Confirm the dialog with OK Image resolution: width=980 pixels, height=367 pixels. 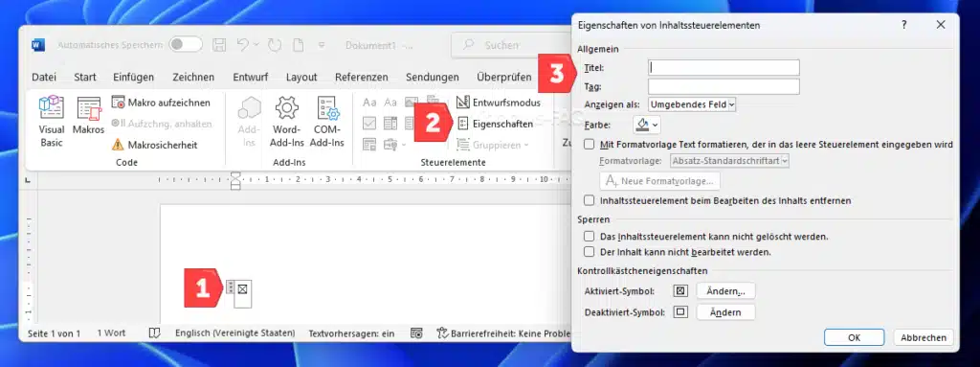(x=855, y=337)
